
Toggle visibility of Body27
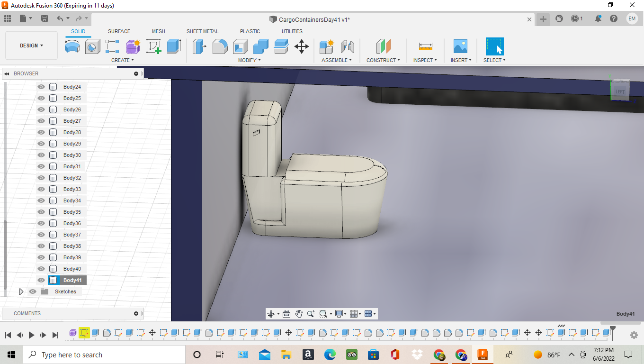click(x=41, y=121)
